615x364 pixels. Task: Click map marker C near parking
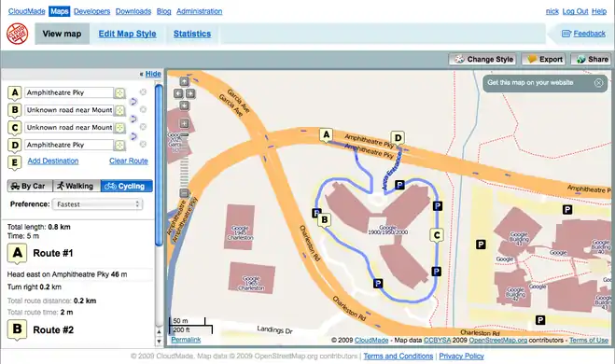click(437, 235)
